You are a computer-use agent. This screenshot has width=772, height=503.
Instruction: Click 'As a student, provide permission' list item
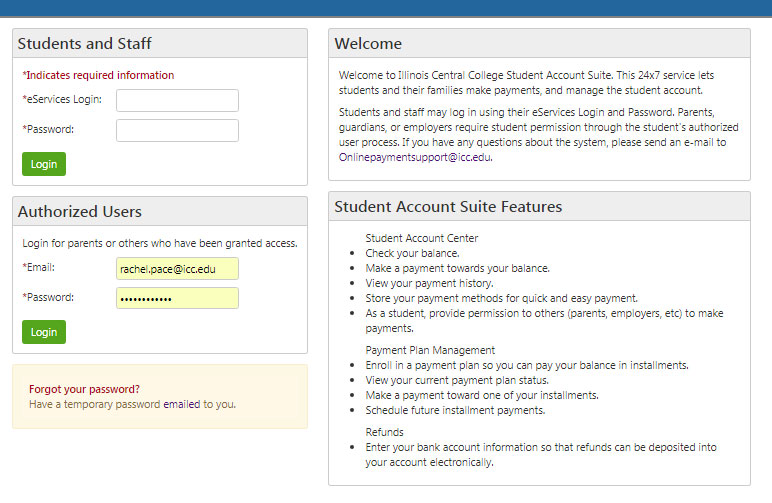pyautogui.click(x=544, y=320)
